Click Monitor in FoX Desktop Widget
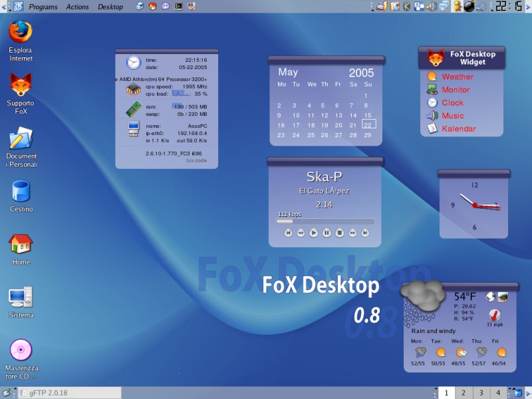The width and height of the screenshot is (532, 399). click(x=456, y=90)
